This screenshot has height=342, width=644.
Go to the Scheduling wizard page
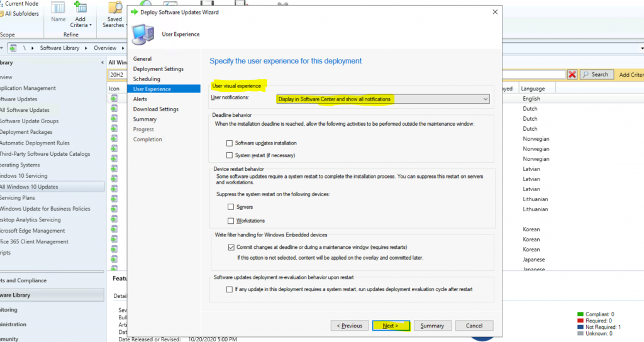pos(147,79)
